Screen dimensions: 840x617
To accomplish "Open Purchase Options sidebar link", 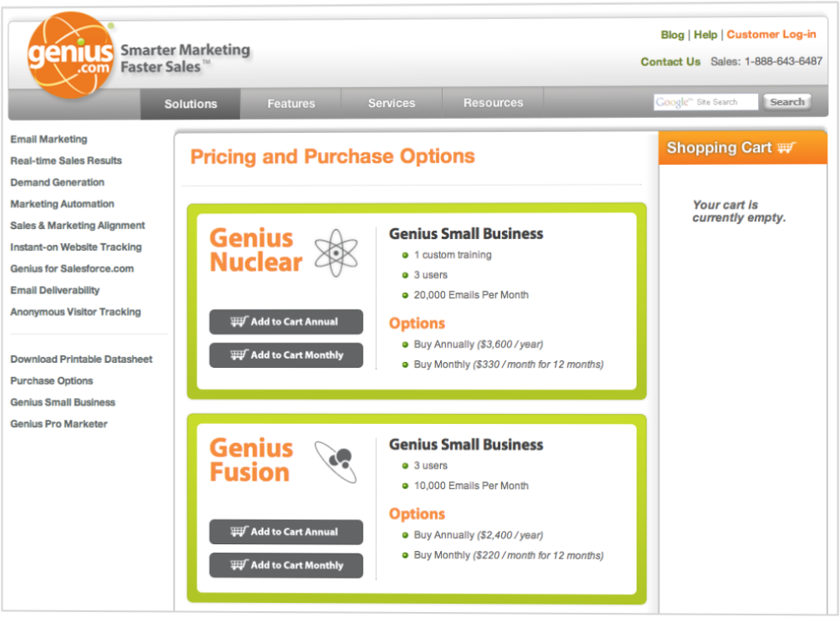I will pos(52,380).
